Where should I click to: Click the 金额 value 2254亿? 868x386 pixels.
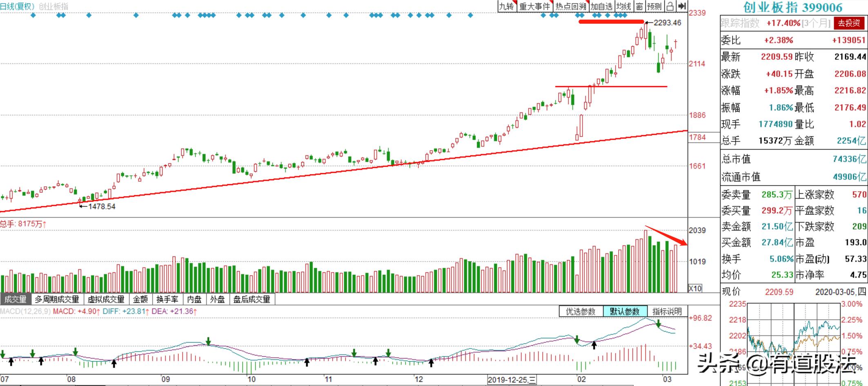click(851, 141)
